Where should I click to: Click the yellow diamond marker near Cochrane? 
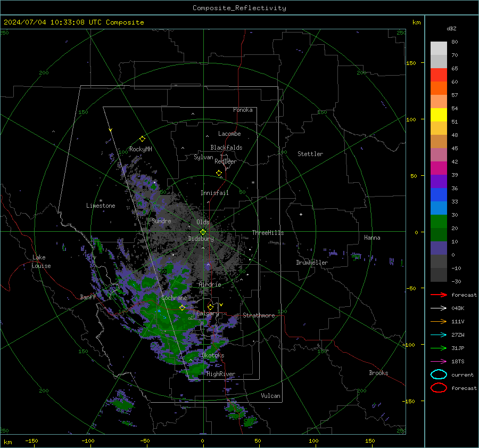coord(182,307)
